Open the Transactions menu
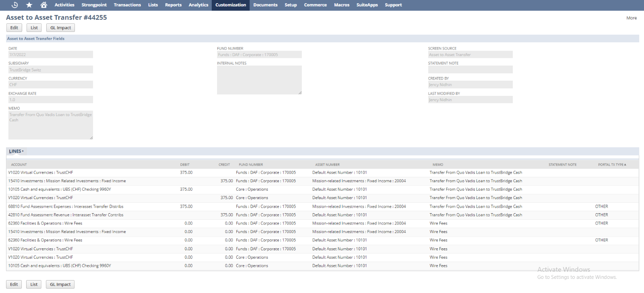The width and height of the screenshot is (644, 293). coord(127,5)
